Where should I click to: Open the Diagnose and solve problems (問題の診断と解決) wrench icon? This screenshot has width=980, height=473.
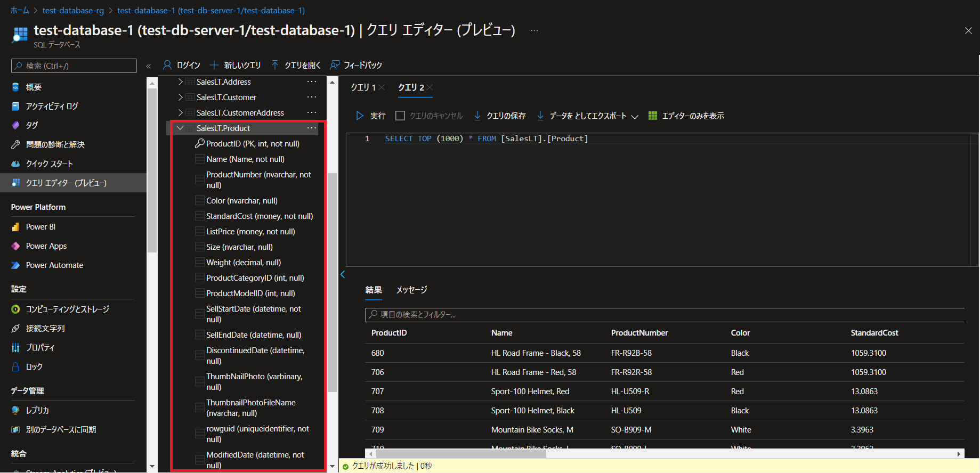pos(15,144)
